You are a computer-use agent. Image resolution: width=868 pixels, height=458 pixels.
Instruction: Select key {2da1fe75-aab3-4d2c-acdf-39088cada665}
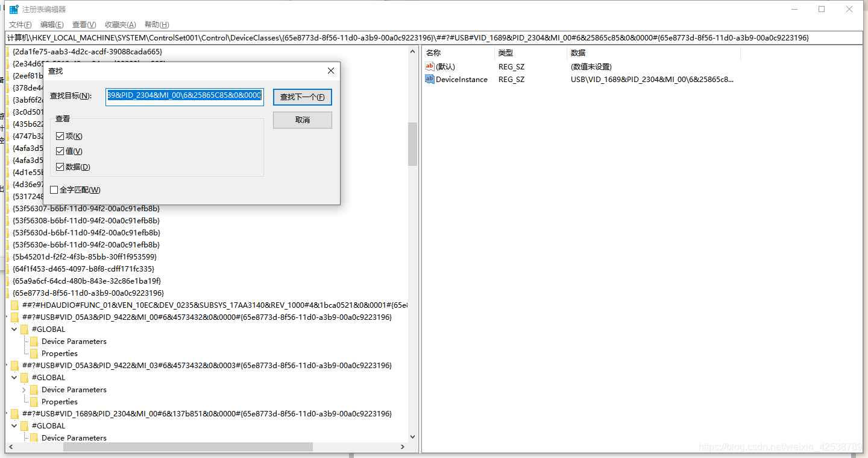(x=87, y=52)
